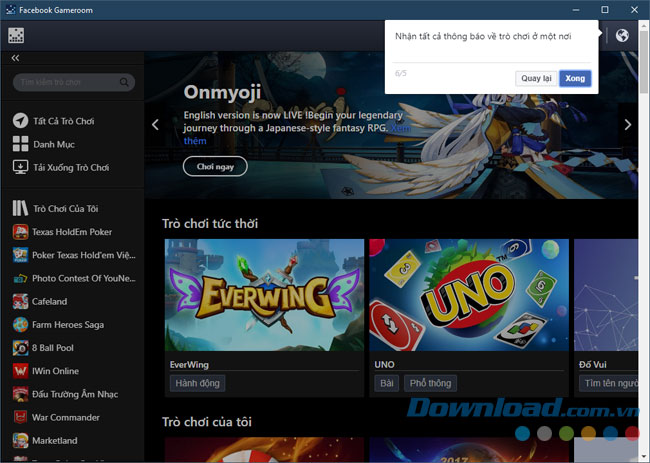Collapse the sidebar with the double chevron
This screenshot has width=650, height=463.
(15, 58)
